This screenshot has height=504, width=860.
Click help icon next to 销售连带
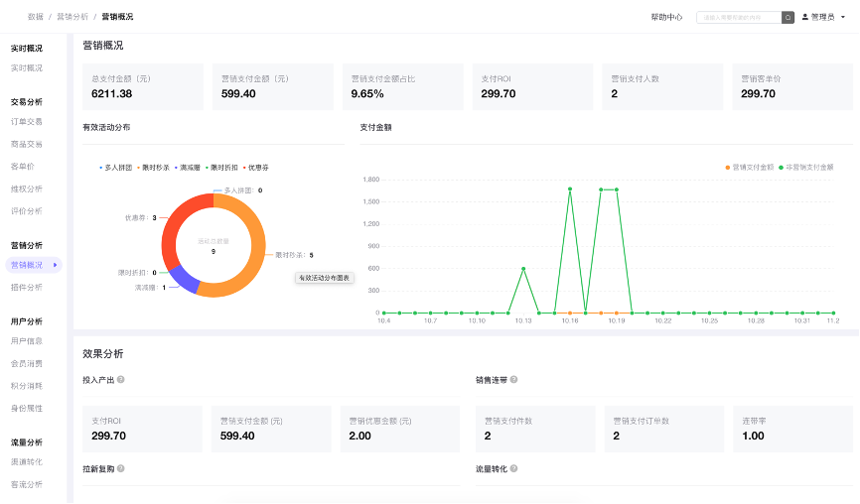click(513, 379)
